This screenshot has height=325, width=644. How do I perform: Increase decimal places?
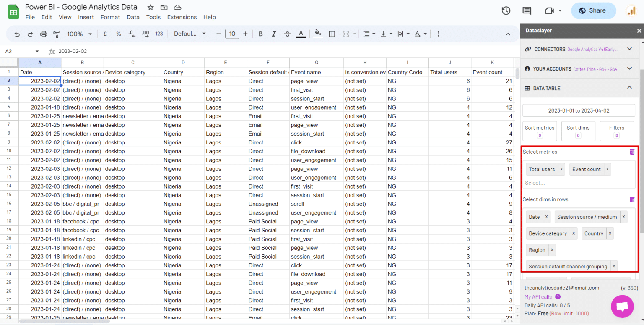point(145,34)
